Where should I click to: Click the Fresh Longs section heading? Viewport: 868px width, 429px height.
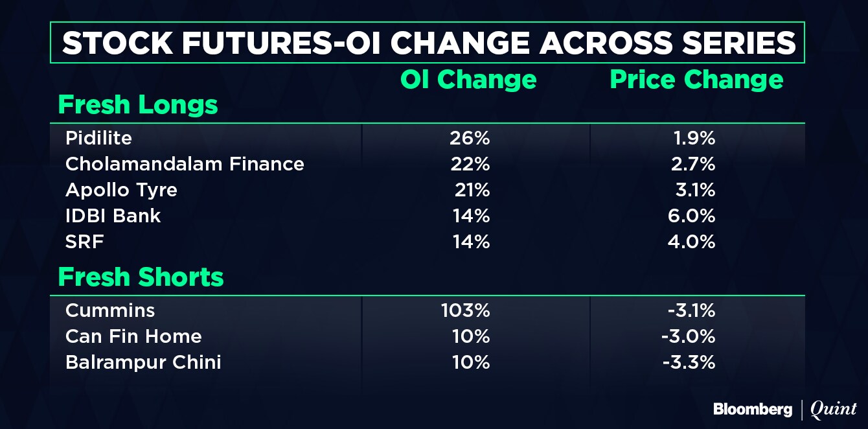[138, 105]
